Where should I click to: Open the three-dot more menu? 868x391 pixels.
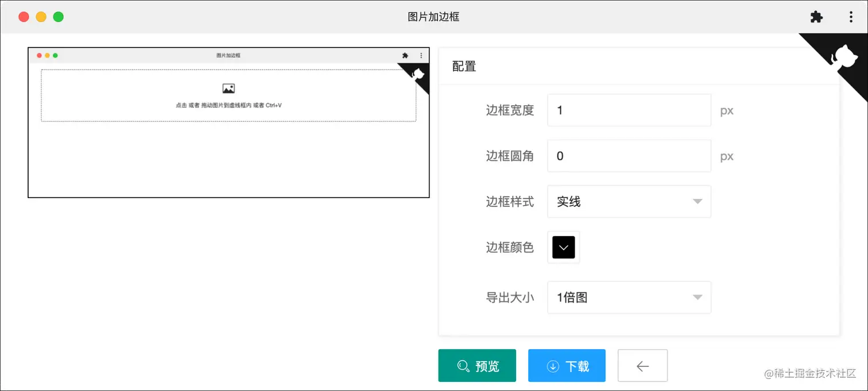click(x=851, y=17)
